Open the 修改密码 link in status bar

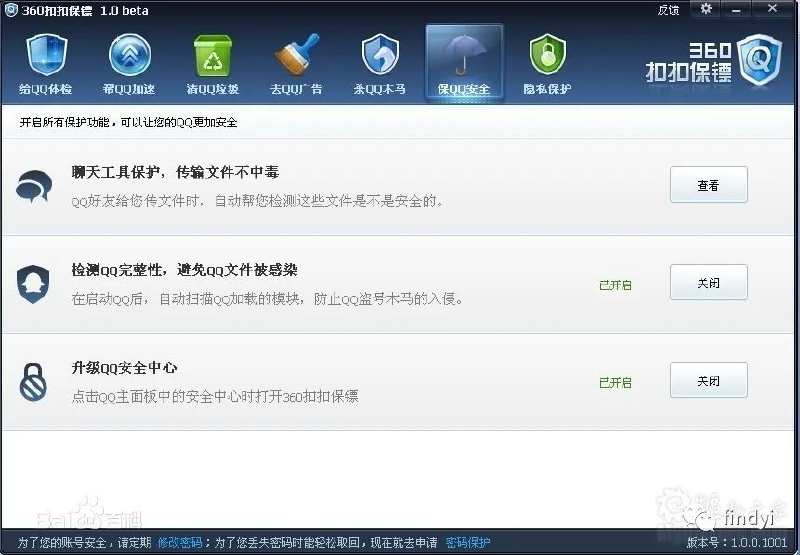pos(180,542)
